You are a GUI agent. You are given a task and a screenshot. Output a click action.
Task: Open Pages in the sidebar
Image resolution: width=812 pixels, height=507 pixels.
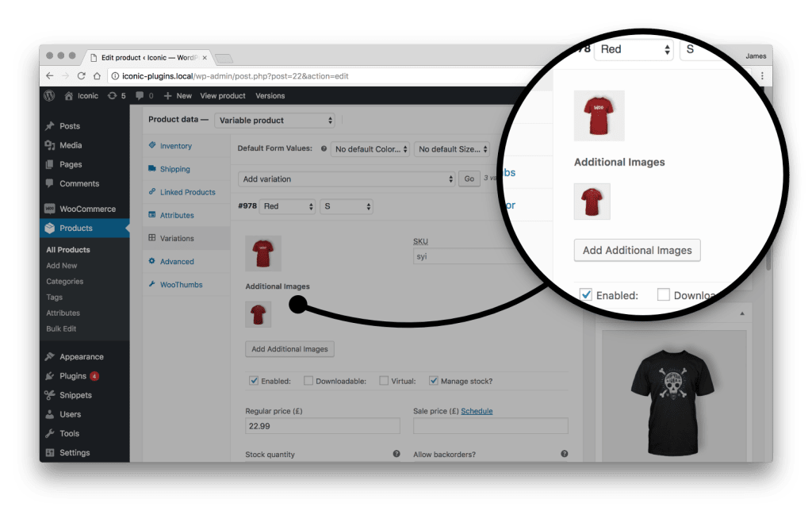coord(71,164)
